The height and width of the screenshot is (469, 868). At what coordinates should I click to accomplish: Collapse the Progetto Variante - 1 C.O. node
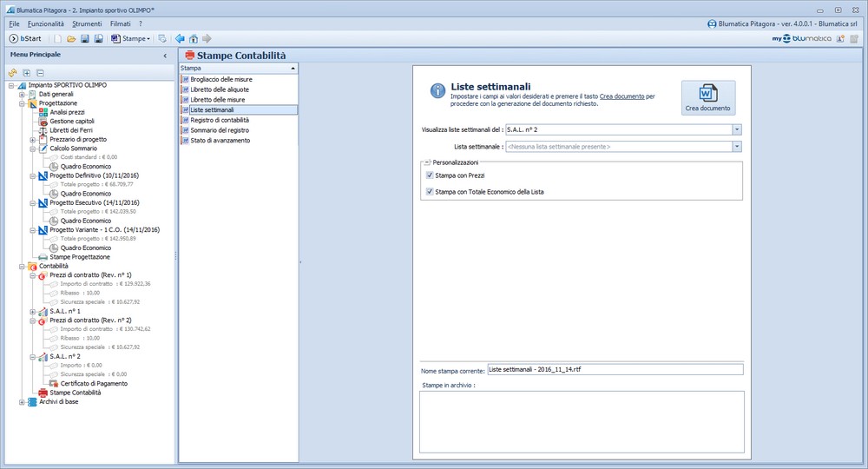(x=33, y=230)
